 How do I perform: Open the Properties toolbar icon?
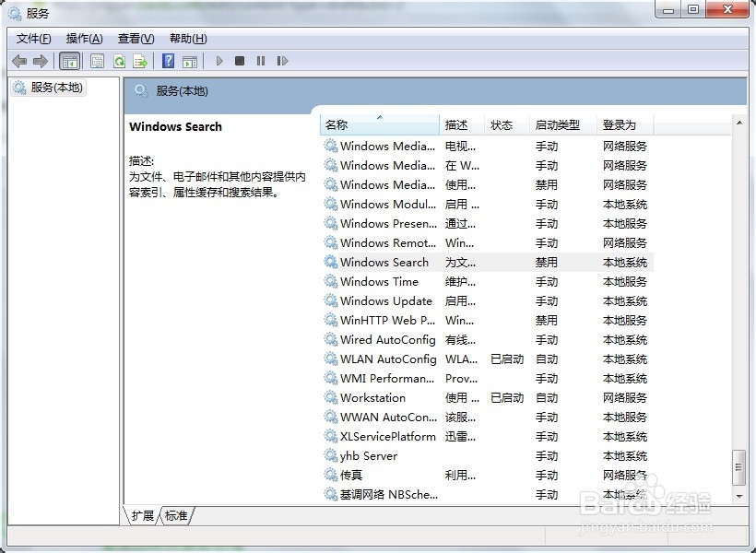[98, 61]
